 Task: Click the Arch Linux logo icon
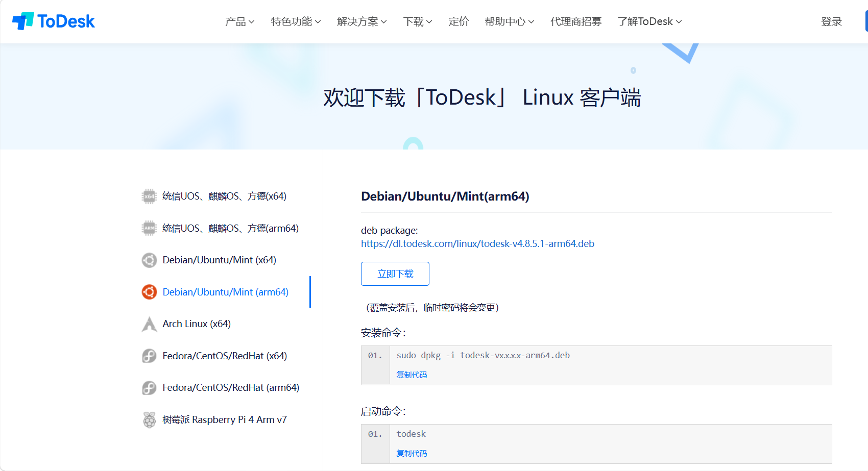(x=149, y=324)
